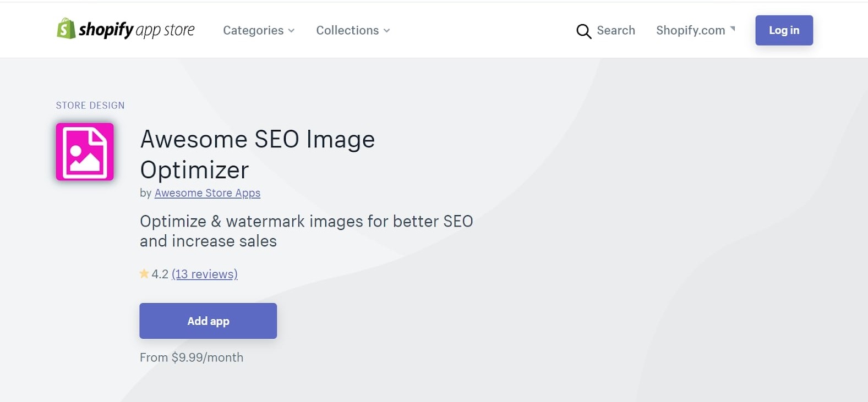The height and width of the screenshot is (402, 868).
Task: Expand the Collections dropdown menu
Action: [x=353, y=30]
